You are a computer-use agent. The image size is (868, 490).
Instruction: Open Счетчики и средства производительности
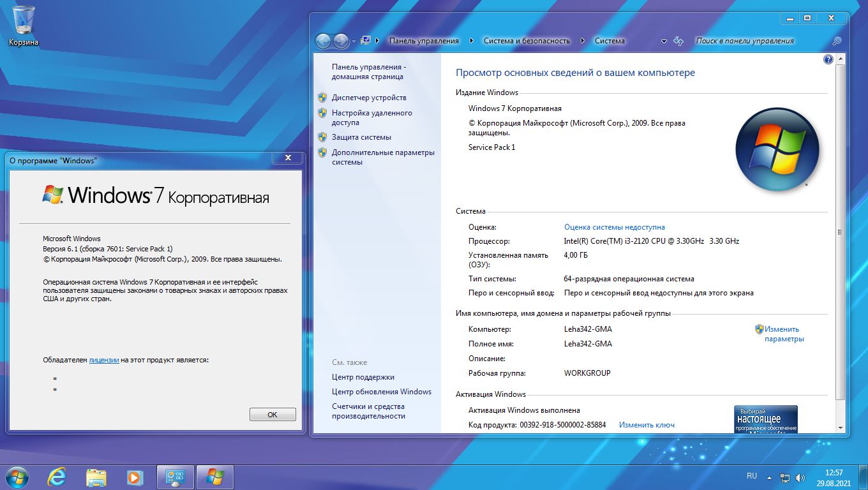(x=368, y=411)
